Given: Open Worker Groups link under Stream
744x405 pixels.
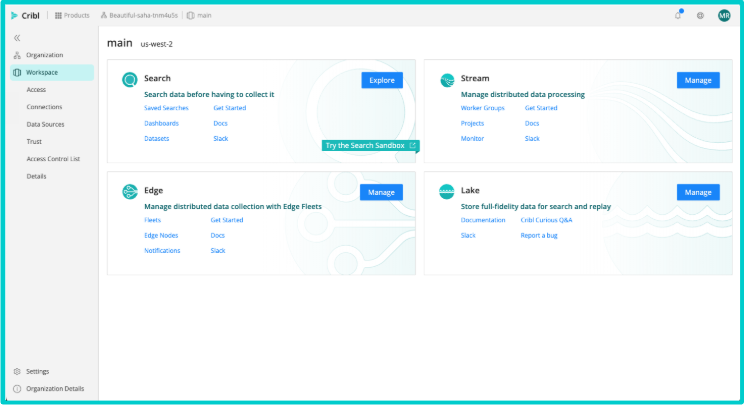Looking at the screenshot, I should click(482, 107).
